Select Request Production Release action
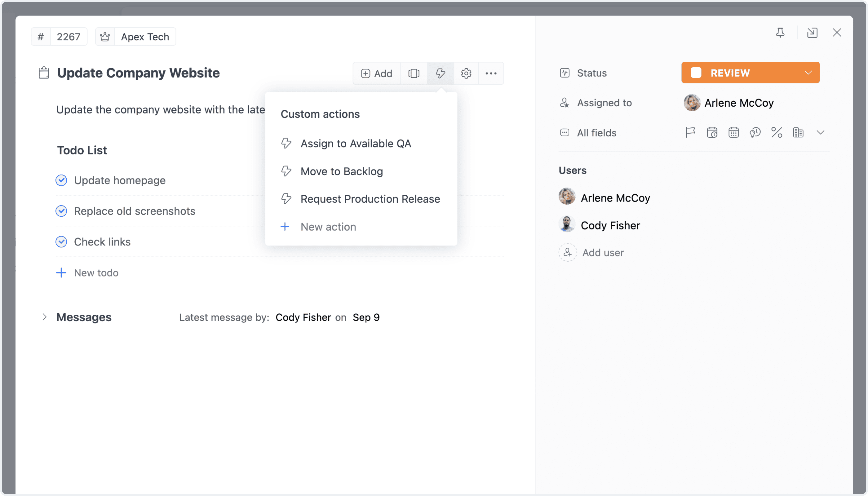The image size is (868, 496). click(x=361, y=199)
